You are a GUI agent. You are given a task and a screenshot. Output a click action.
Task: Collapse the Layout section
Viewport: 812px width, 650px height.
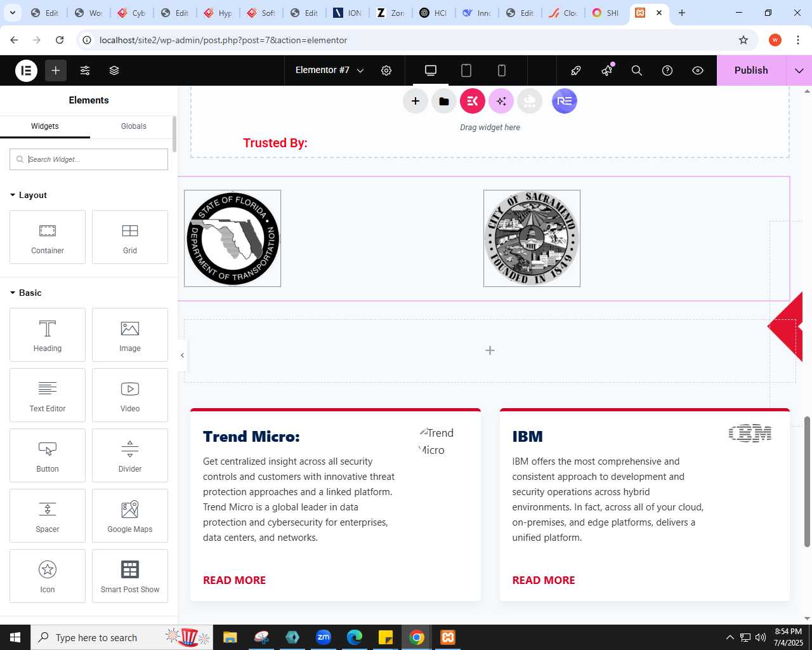pyautogui.click(x=29, y=195)
